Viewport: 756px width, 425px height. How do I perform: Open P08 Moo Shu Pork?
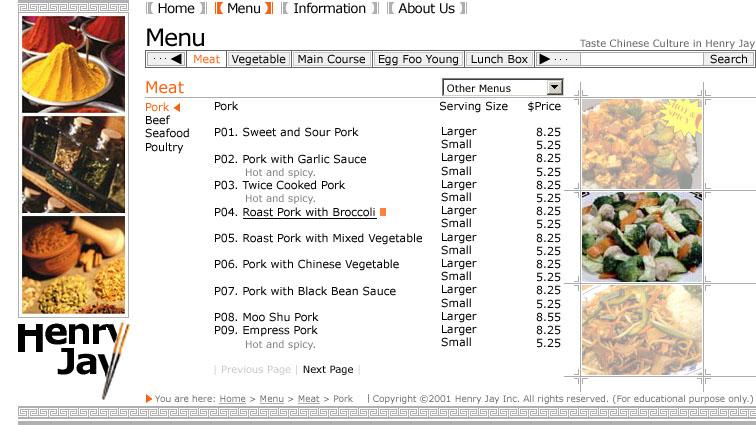[266, 317]
